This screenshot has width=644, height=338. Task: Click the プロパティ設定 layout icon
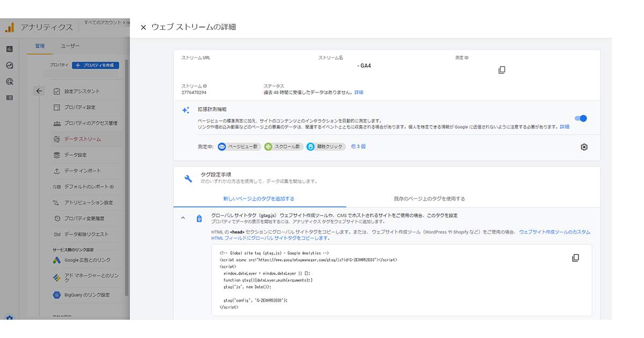(x=57, y=107)
